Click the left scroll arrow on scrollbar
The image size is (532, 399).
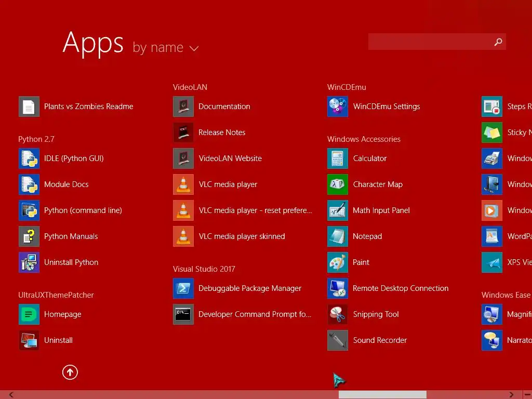click(11, 395)
